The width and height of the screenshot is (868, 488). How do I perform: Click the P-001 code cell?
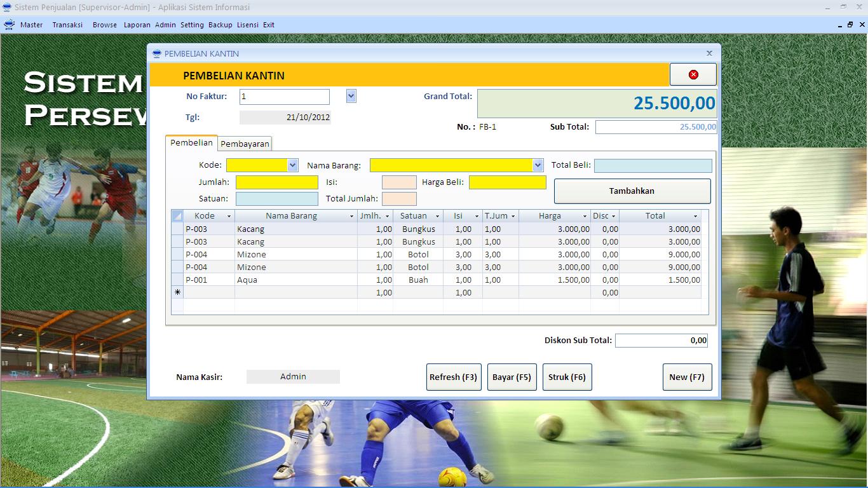(x=209, y=280)
